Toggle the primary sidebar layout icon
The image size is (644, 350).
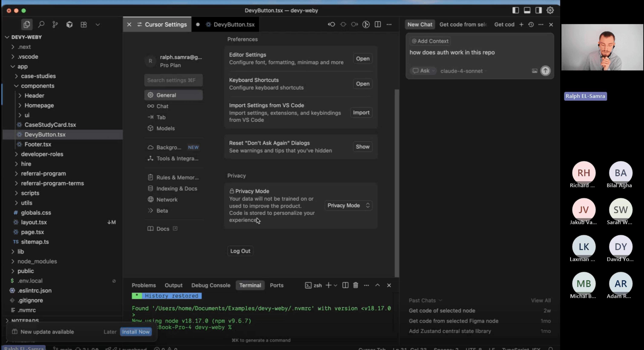[x=516, y=10]
